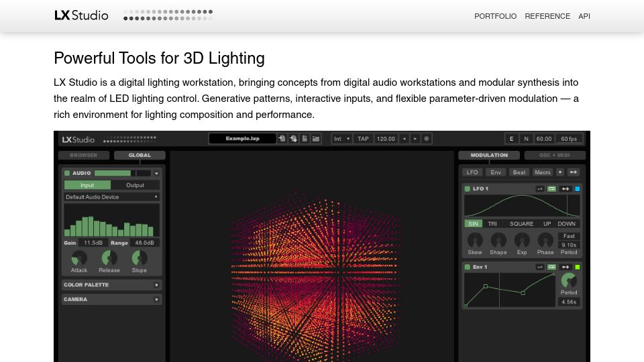The image size is (644, 362).
Task: Open the Default Audio Device dropdown
Action: 112,197
